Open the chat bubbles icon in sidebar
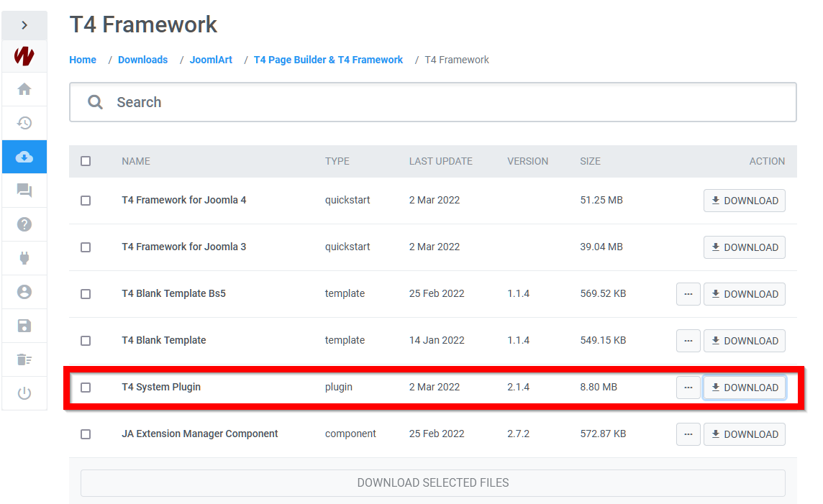The image size is (823, 504). coord(24,191)
